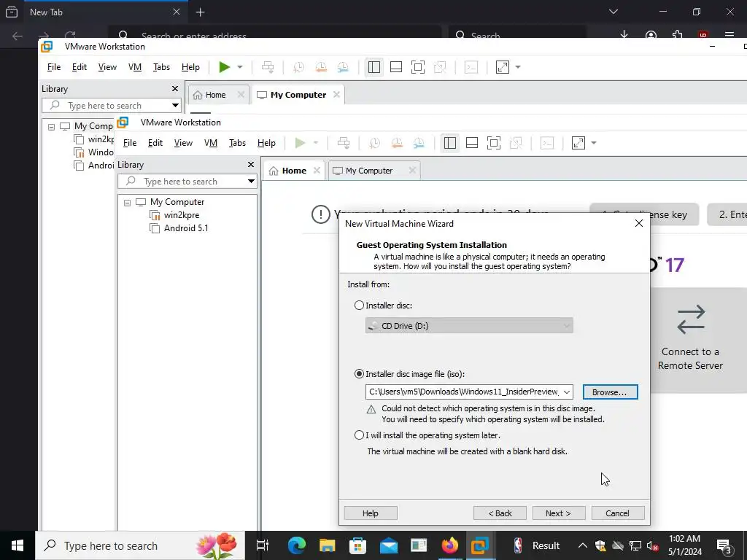Cancel the New Virtual Machine Wizard
This screenshot has width=747, height=560.
[x=617, y=513]
